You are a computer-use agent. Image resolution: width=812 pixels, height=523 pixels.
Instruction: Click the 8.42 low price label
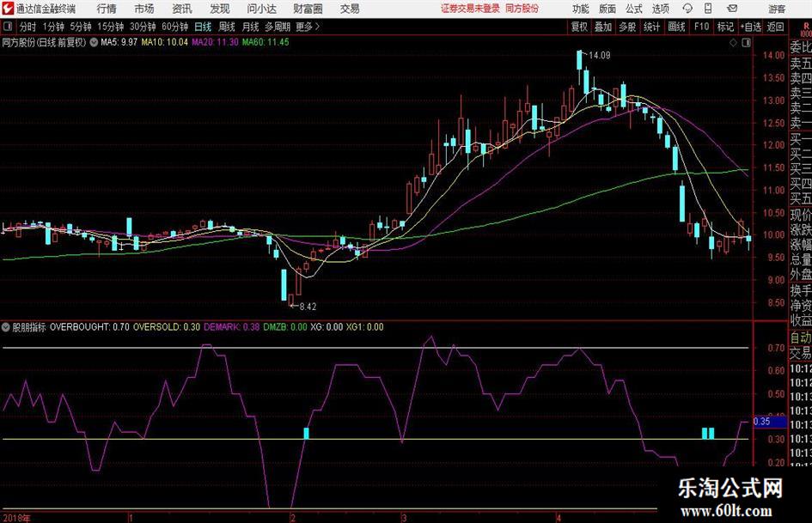pos(308,307)
